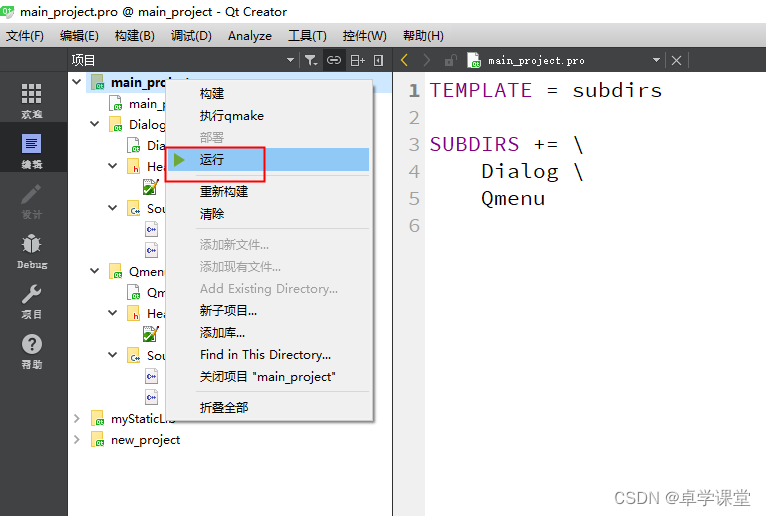Collapse the Qmenu subproject node
This screenshot has height=516, width=766.
(94, 271)
